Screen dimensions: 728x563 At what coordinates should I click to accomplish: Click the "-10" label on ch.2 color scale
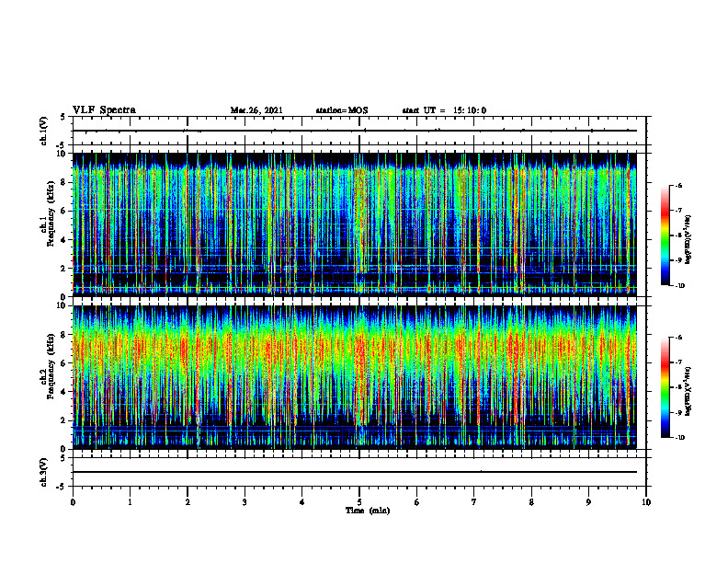click(x=679, y=438)
